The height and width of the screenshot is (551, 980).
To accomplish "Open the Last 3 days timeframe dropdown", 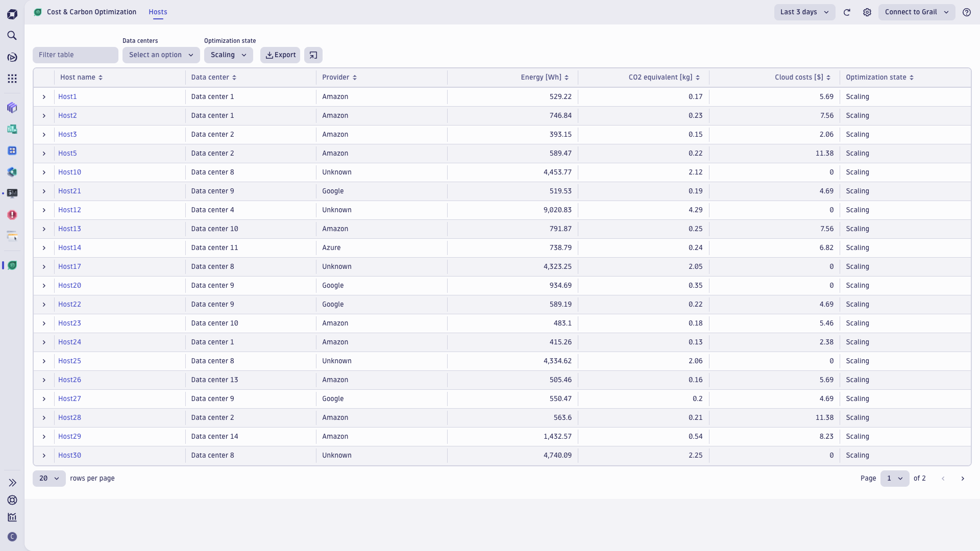I will click(x=804, y=12).
